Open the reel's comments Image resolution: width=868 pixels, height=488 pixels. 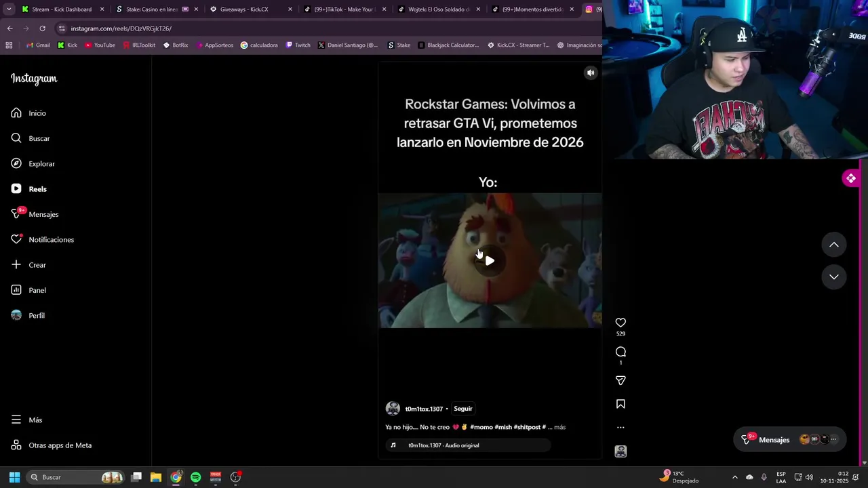[x=620, y=352]
